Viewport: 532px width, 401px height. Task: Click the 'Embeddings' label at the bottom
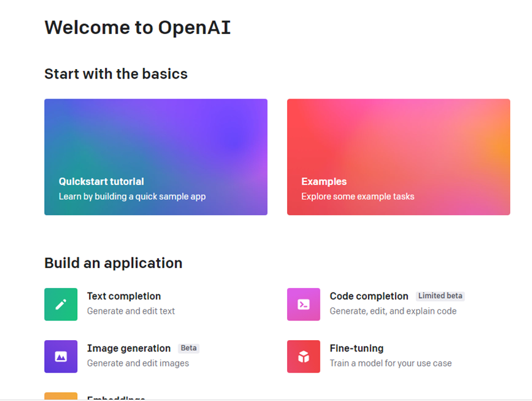[x=116, y=398]
